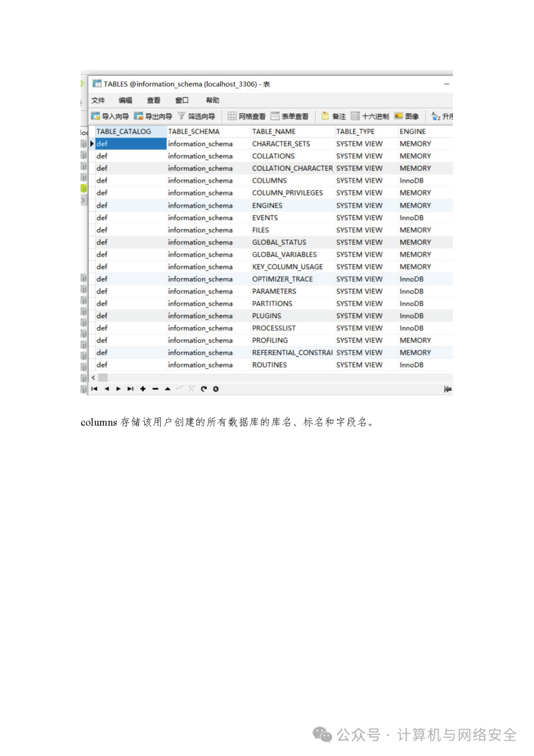Select the FILES cell
Screen dimensions: 534x756
pos(293,230)
